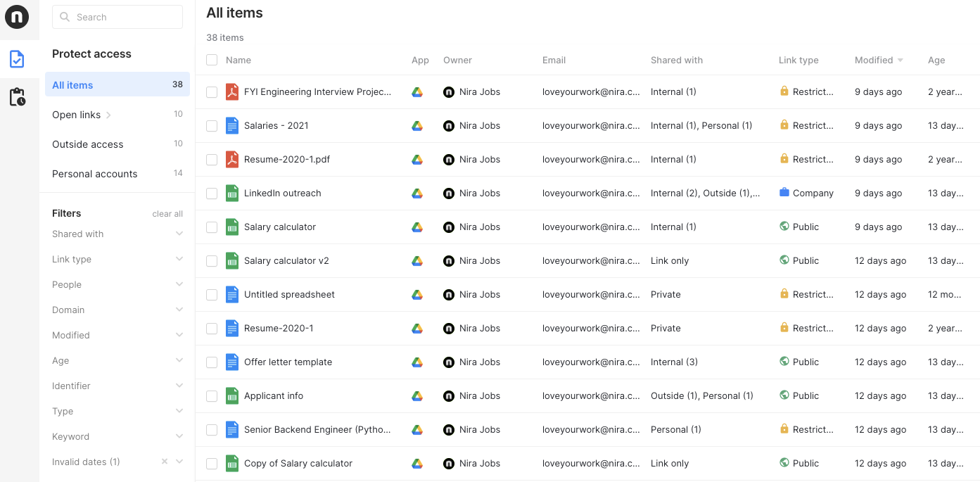980x482 pixels.
Task: Expand the Link type filter
Action: pyautogui.click(x=179, y=260)
